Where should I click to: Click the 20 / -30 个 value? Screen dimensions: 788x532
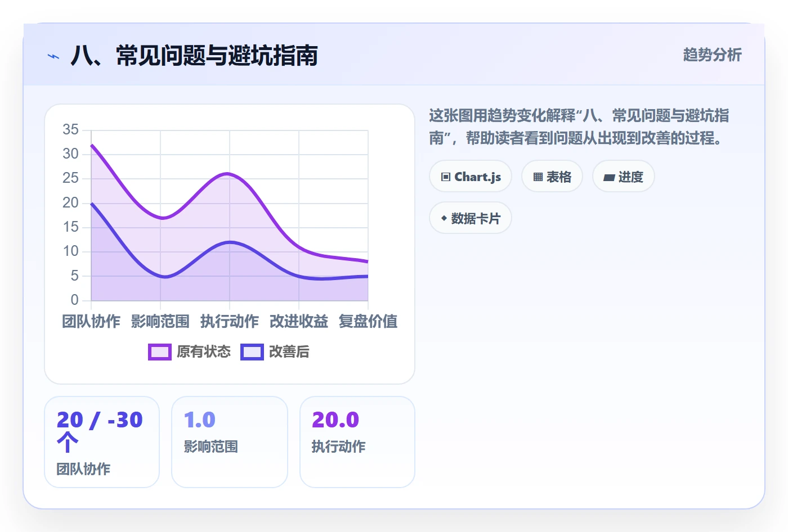(x=100, y=431)
